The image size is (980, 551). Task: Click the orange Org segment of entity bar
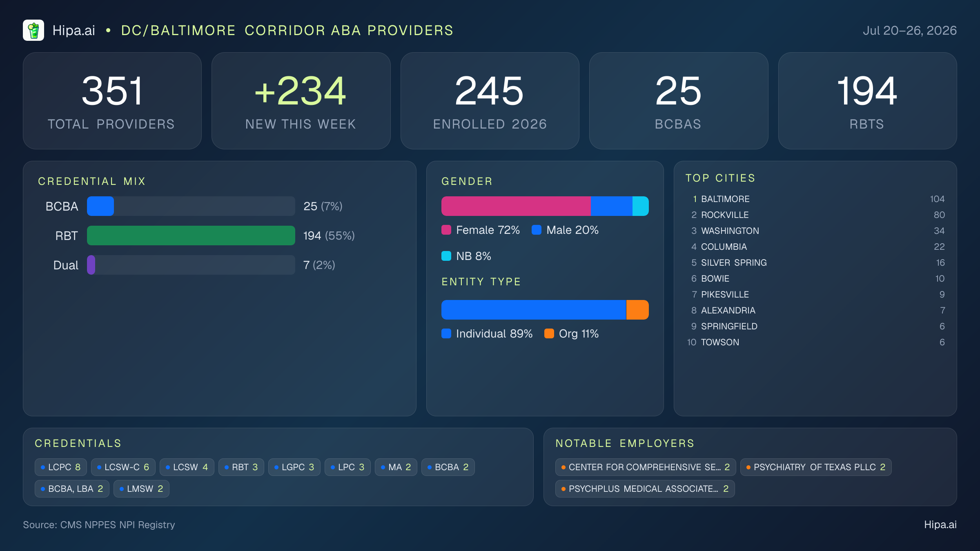(x=637, y=310)
